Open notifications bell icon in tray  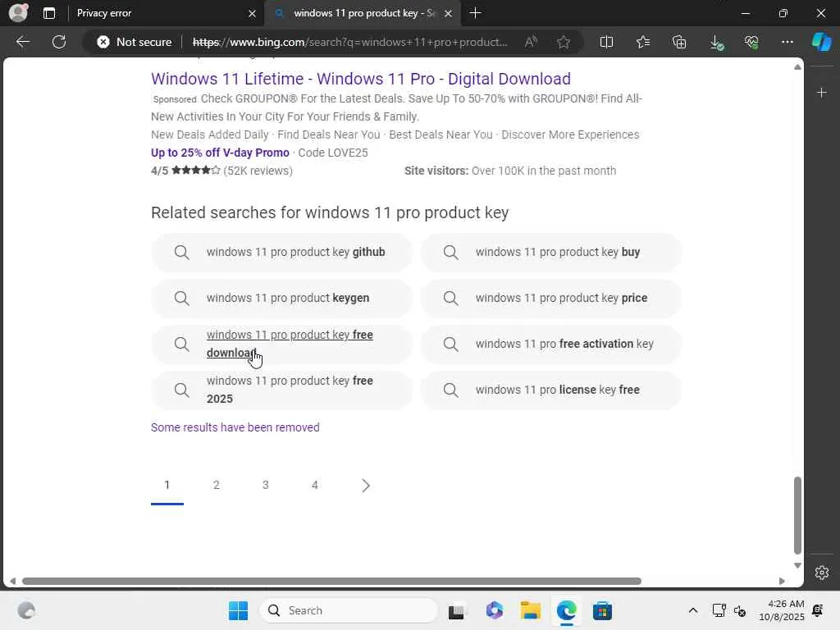click(818, 610)
